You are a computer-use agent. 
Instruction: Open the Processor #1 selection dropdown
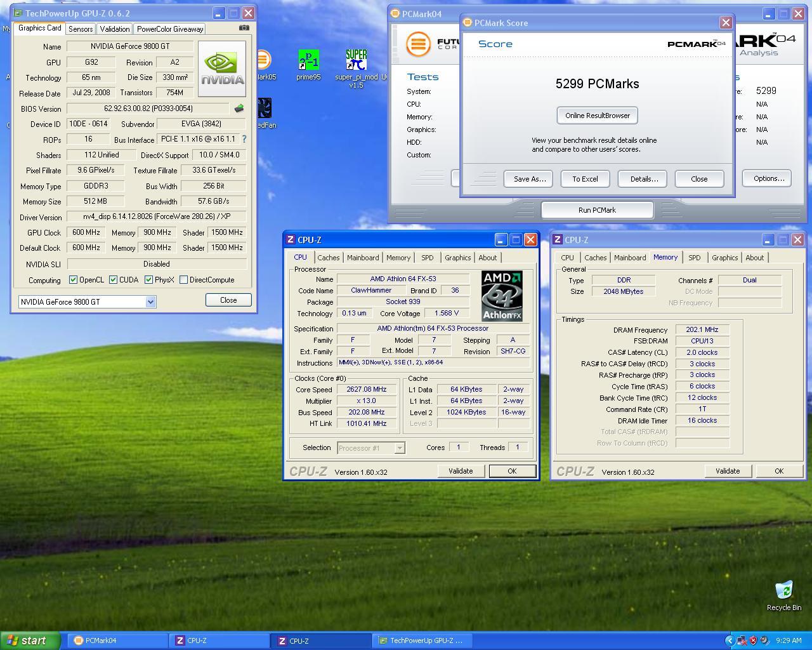pyautogui.click(x=400, y=448)
